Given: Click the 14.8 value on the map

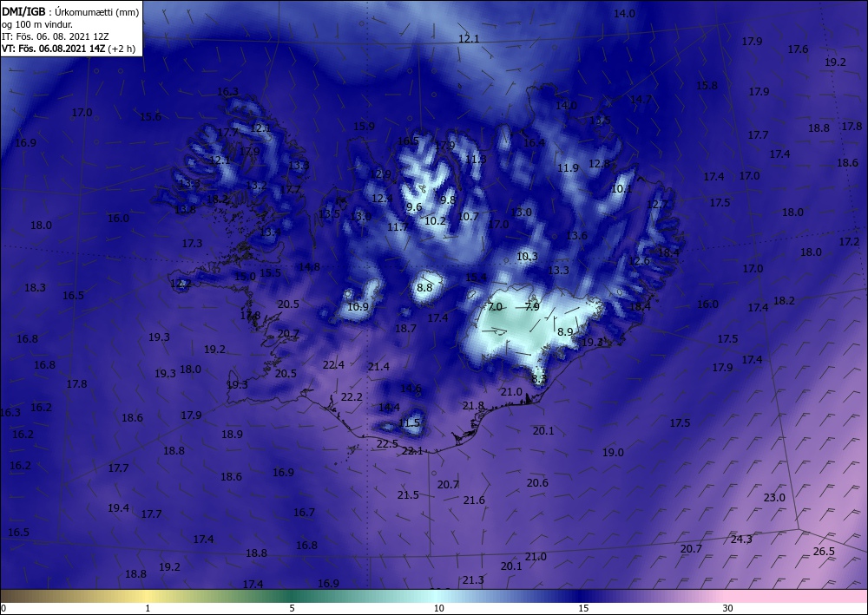Looking at the screenshot, I should [x=310, y=267].
